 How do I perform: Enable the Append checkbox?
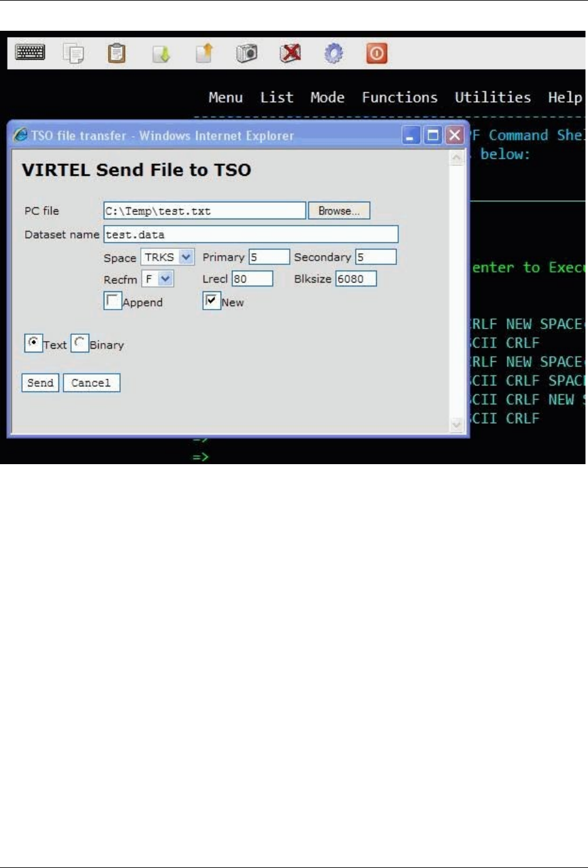112,301
